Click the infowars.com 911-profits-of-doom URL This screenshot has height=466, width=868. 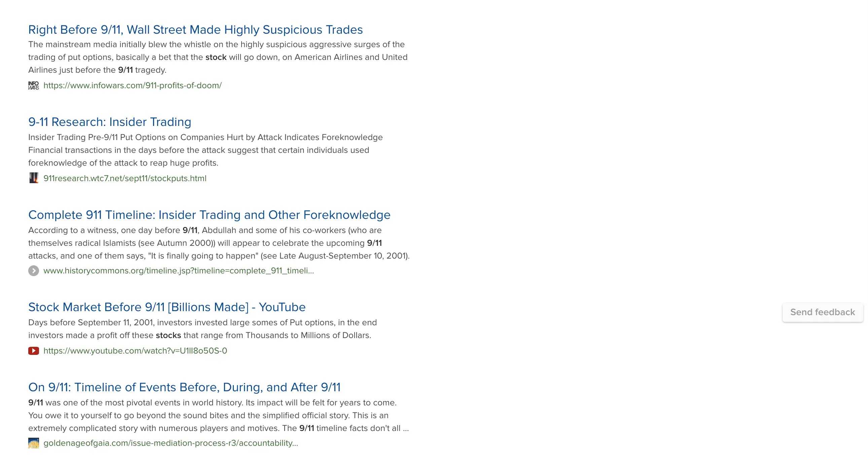[x=133, y=85]
